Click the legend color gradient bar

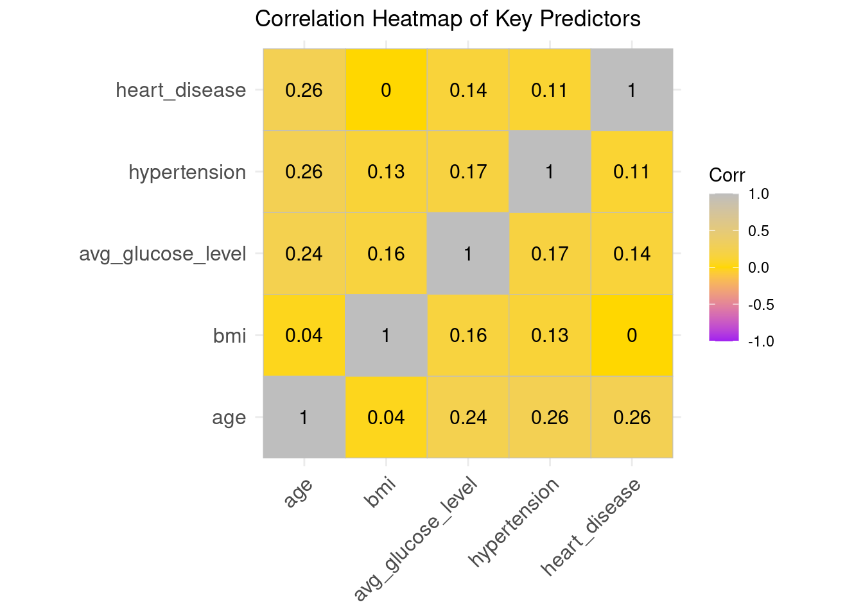(724, 267)
